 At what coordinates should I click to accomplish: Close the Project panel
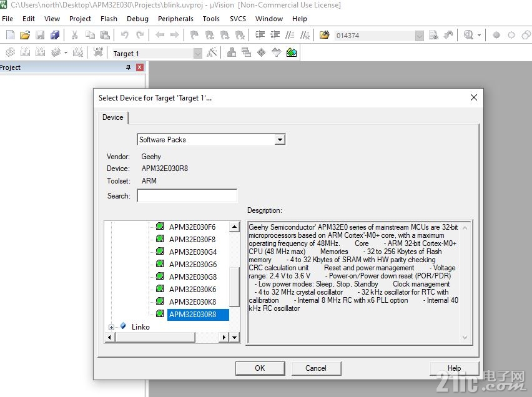point(139,67)
